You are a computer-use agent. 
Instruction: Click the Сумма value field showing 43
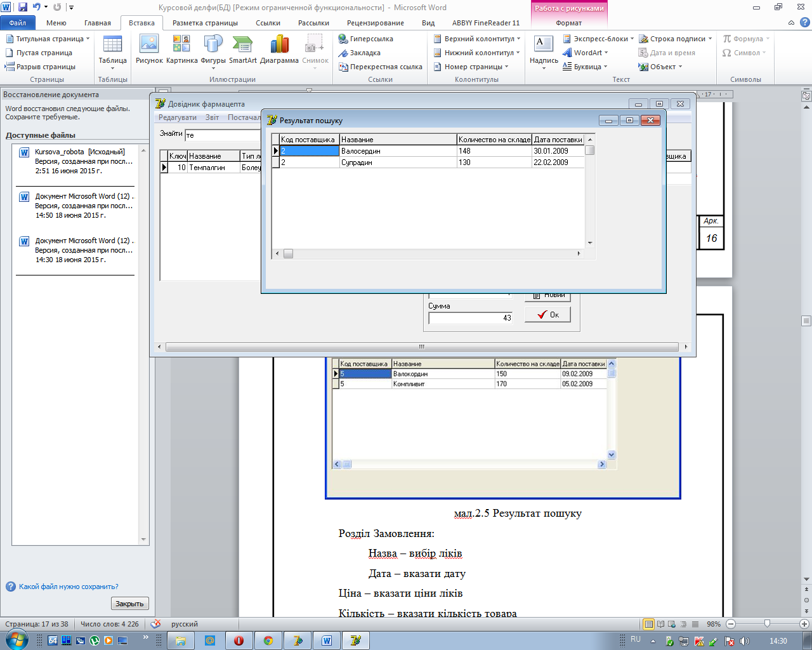(470, 318)
